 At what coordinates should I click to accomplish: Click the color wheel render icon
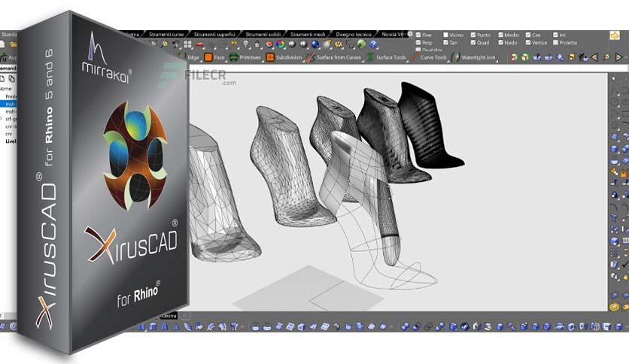[281, 44]
